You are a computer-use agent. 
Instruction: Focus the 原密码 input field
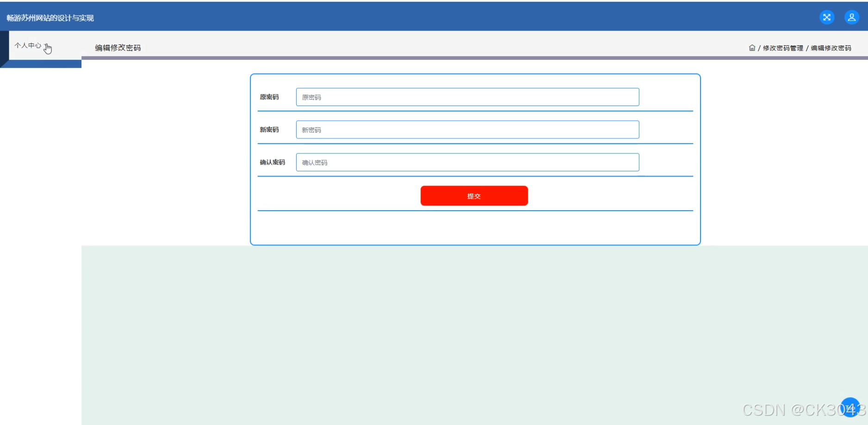point(467,97)
